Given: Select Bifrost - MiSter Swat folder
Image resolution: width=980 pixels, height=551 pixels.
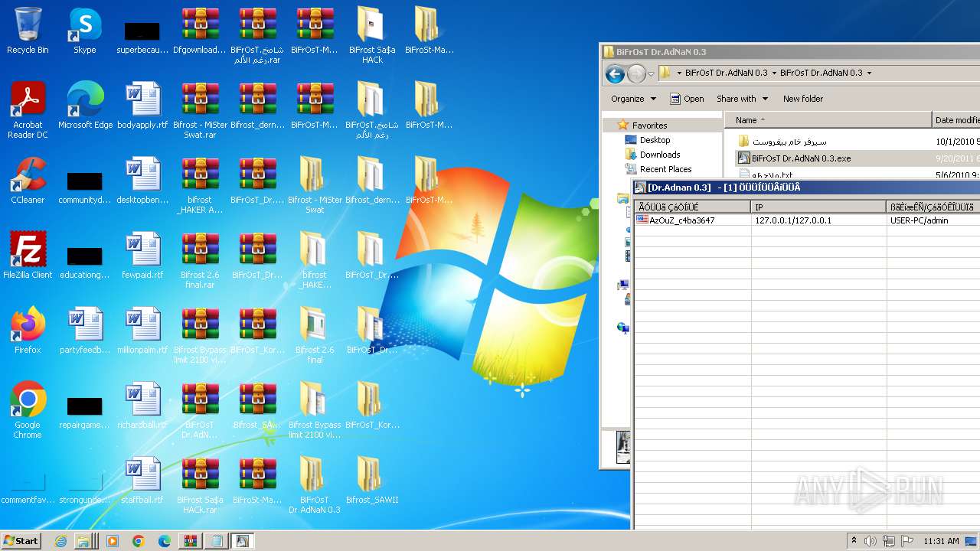Looking at the screenshot, I should 315,184.
